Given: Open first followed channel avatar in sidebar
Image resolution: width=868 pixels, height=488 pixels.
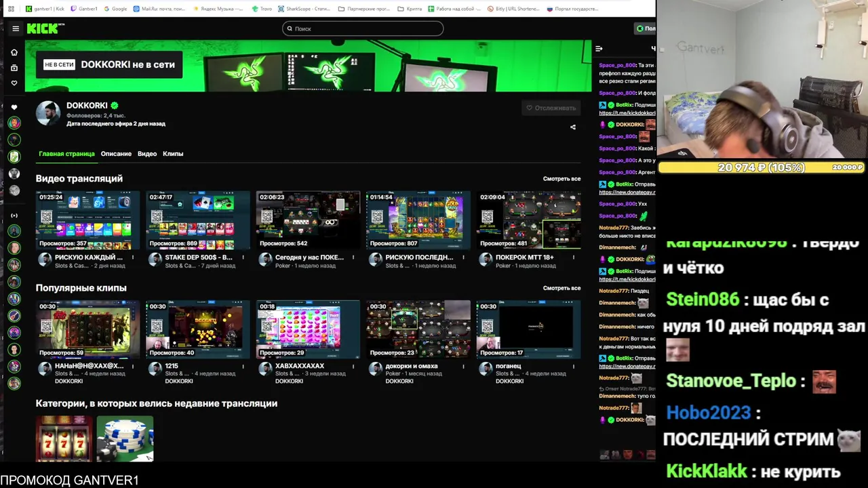Looking at the screenshot, I should coord(14,123).
